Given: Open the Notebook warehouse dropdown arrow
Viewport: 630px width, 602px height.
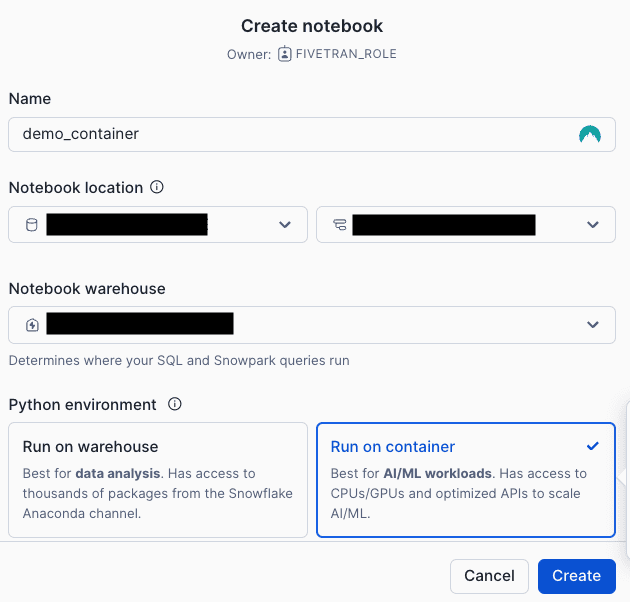Looking at the screenshot, I should pos(593,324).
